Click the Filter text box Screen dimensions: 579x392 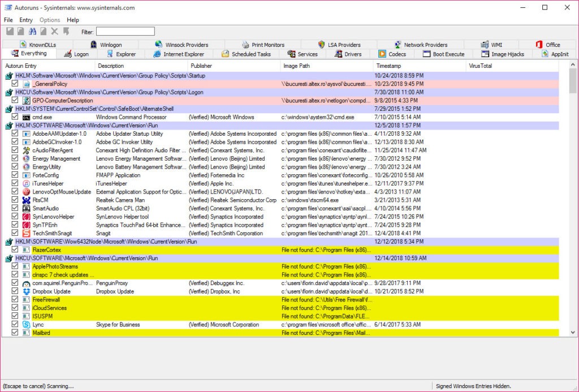[x=125, y=32]
